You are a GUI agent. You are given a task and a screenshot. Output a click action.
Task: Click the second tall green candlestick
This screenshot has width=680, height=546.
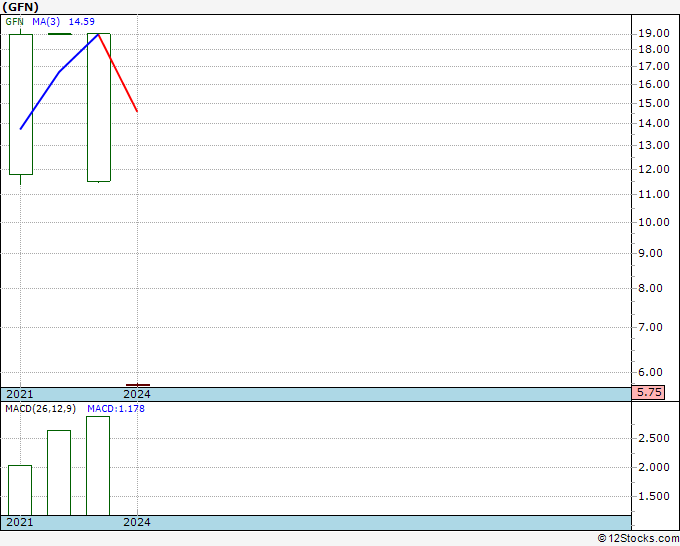pyautogui.click(x=99, y=108)
